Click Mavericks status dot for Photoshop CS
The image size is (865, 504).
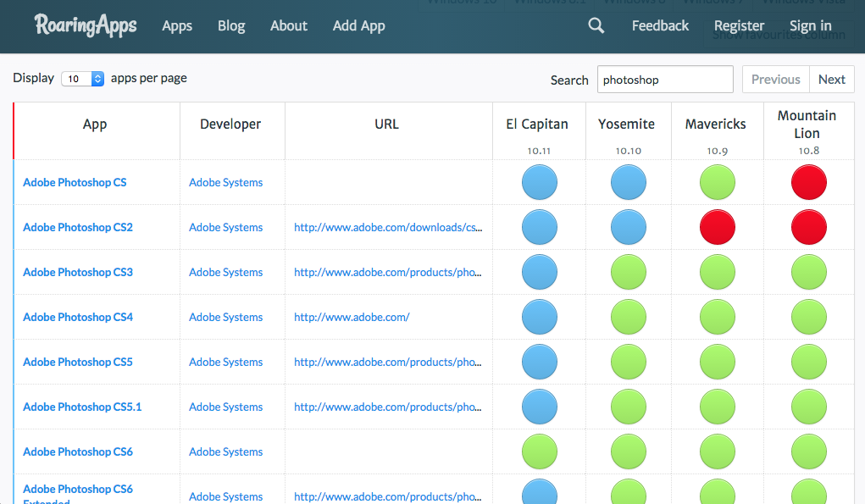717,182
